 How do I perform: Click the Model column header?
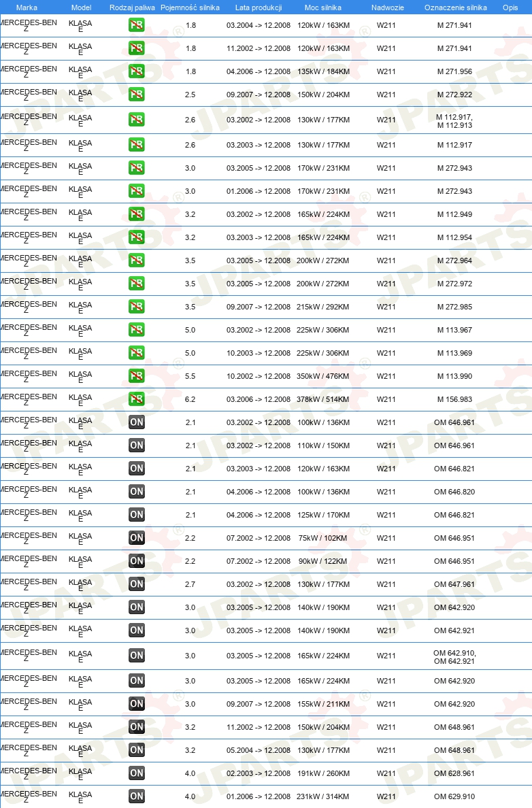click(x=82, y=7)
